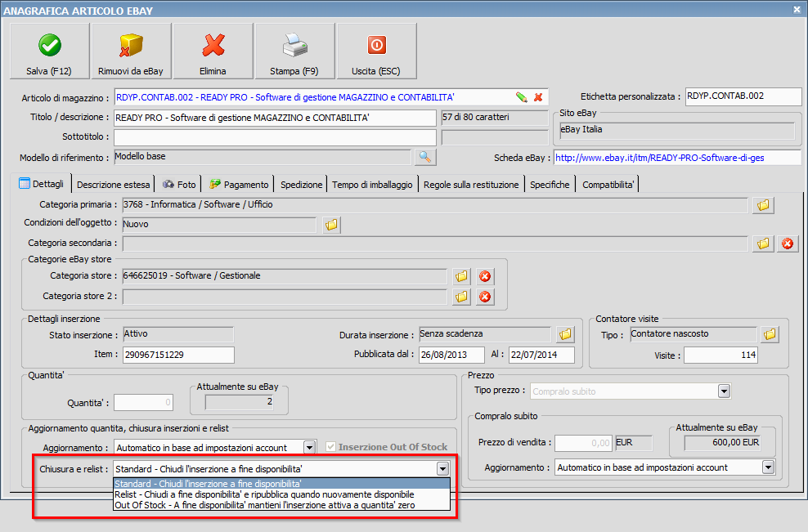808x532 pixels.
Task: Clear Categoria store 2 with red X
Action: 485,297
